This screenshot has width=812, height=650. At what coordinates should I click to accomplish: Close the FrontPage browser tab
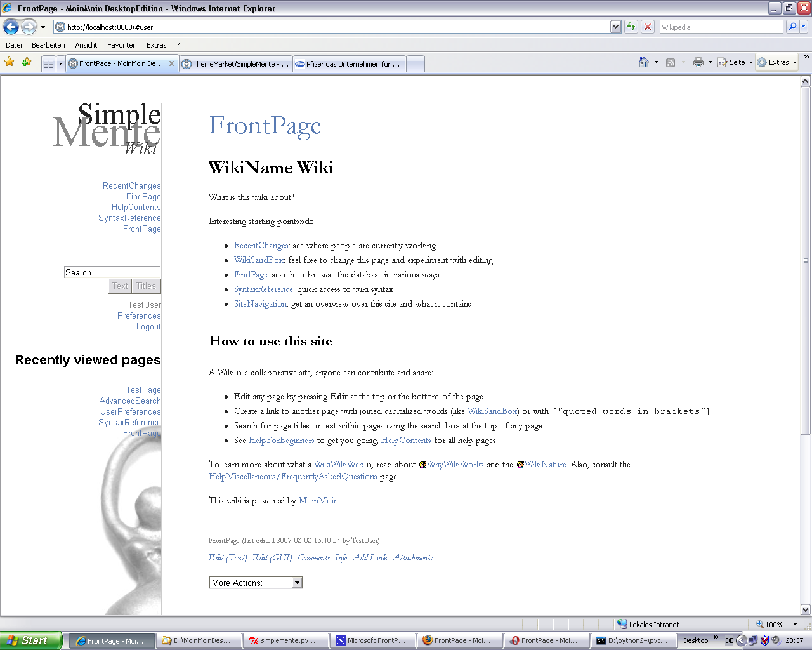click(171, 63)
